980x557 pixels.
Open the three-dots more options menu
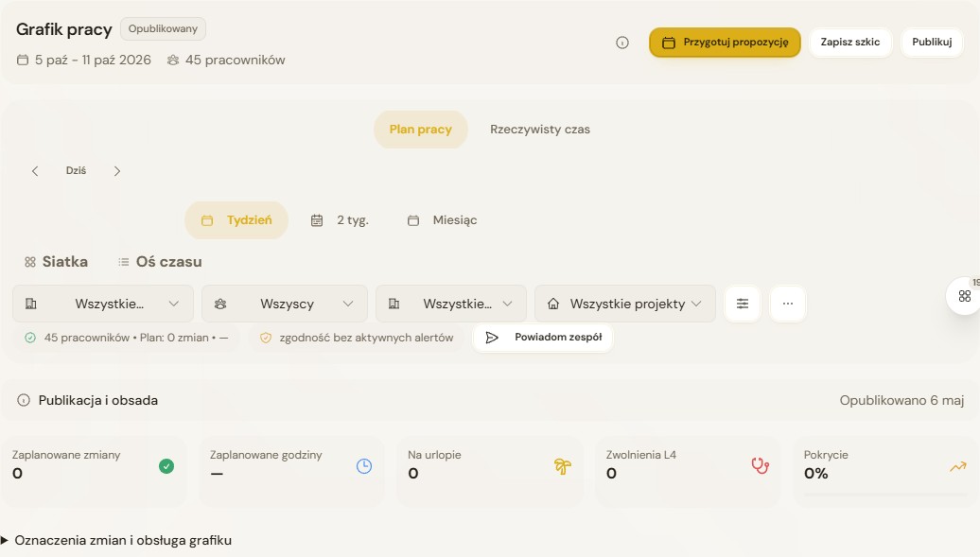(787, 304)
